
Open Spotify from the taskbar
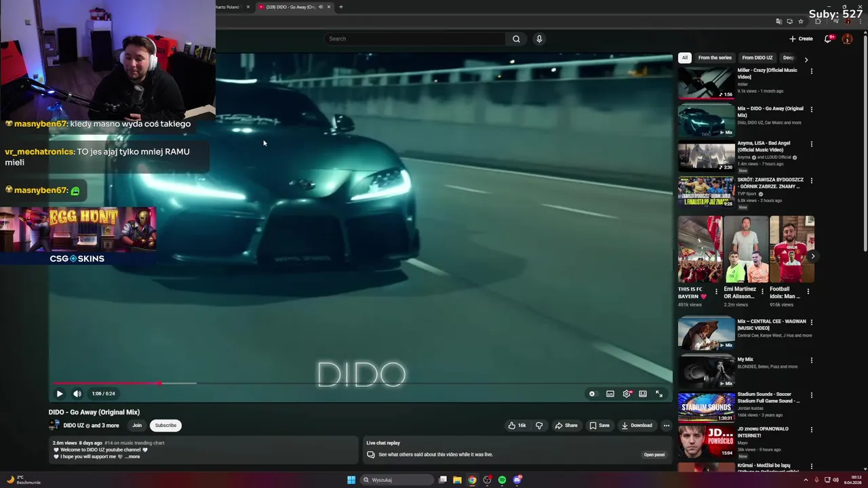[x=502, y=480]
